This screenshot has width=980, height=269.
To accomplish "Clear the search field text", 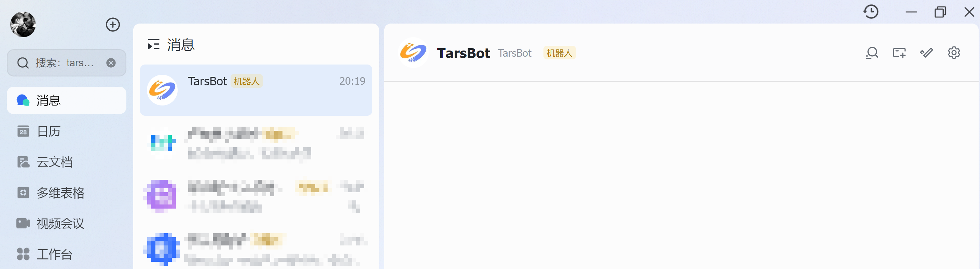I will coord(111,63).
